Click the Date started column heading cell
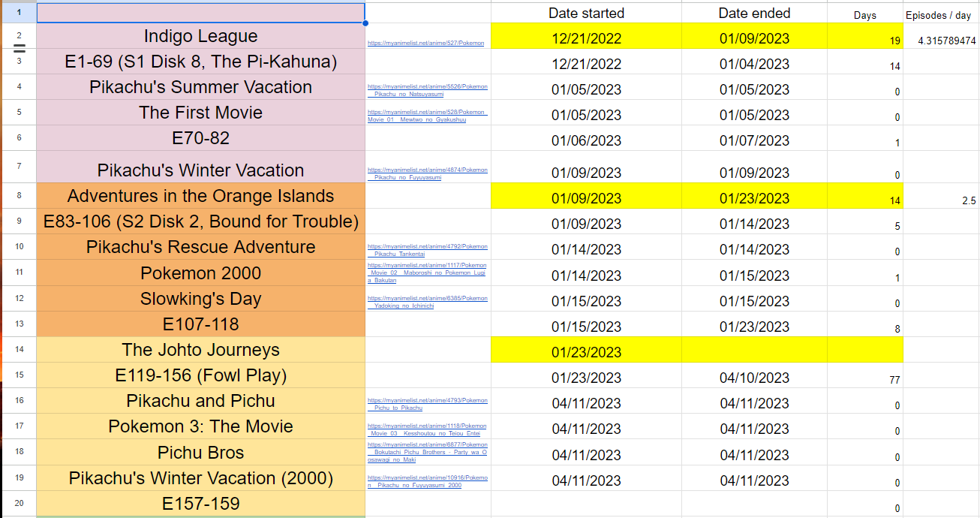 click(x=586, y=13)
